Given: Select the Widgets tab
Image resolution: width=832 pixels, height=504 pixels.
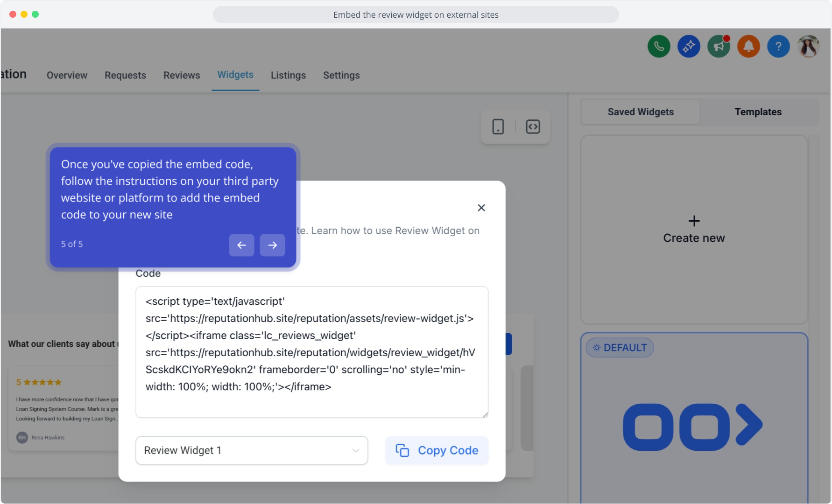Looking at the screenshot, I should (x=235, y=75).
